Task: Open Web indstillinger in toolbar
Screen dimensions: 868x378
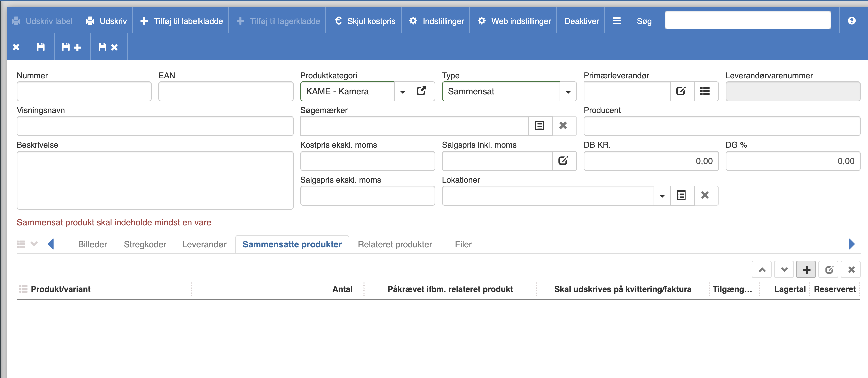Action: (514, 21)
